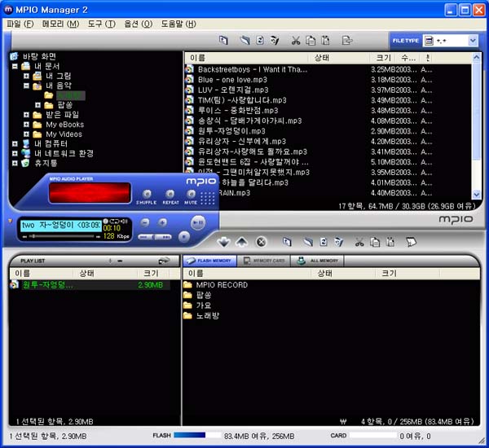
Task: Click the stop button in audio player
Action: click(184, 237)
